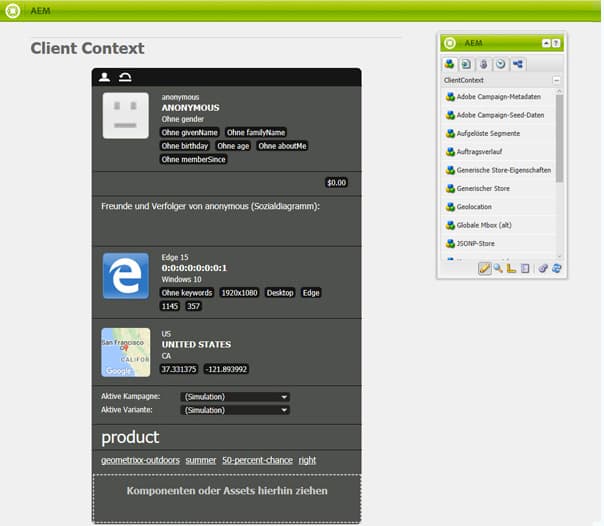
Task: Click the 1920x1080 resolution tag
Action: (x=239, y=293)
